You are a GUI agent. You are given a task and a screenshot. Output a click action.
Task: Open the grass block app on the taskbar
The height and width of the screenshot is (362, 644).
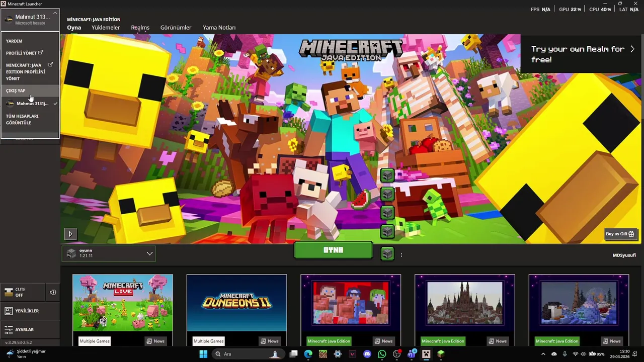click(x=441, y=354)
